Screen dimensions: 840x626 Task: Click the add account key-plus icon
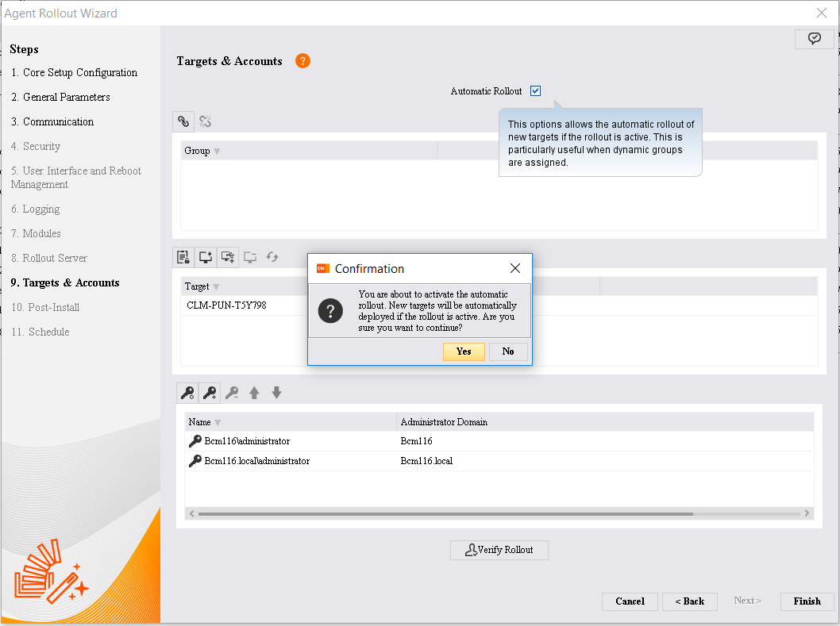pyautogui.click(x=210, y=393)
